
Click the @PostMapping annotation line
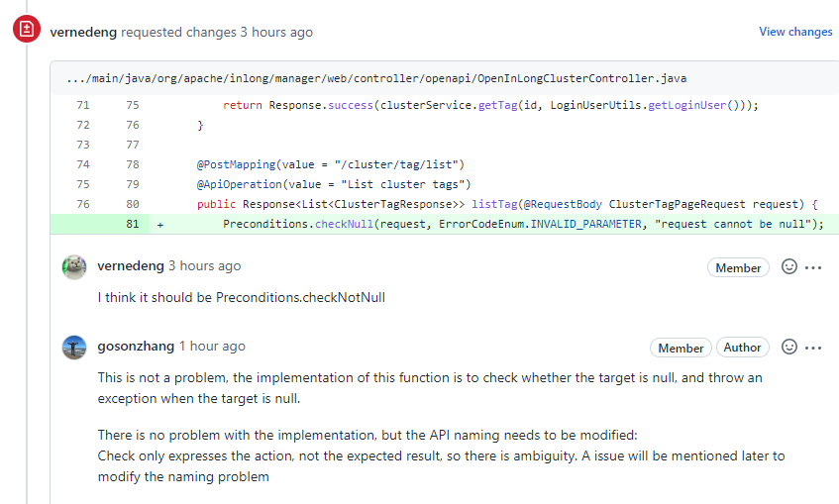click(x=331, y=164)
